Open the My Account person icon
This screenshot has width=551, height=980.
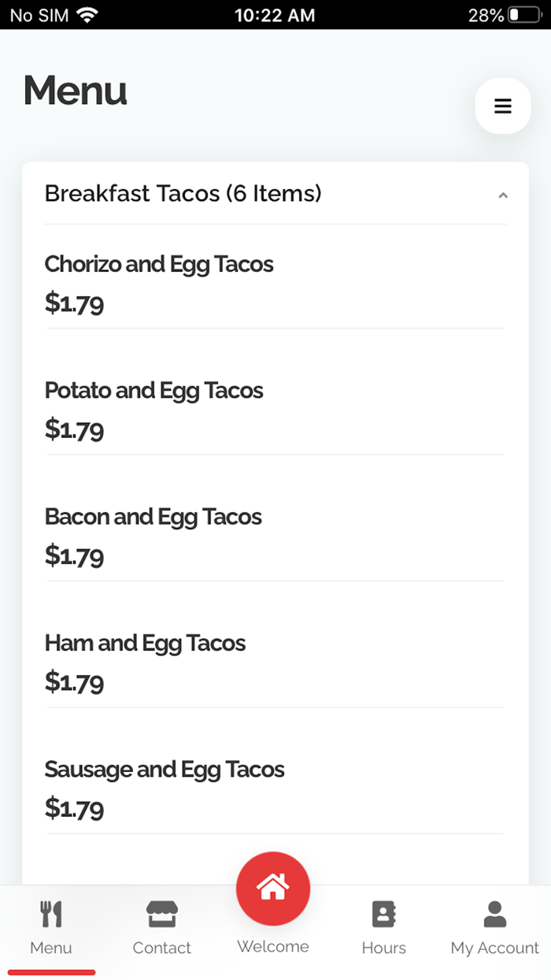click(x=495, y=914)
